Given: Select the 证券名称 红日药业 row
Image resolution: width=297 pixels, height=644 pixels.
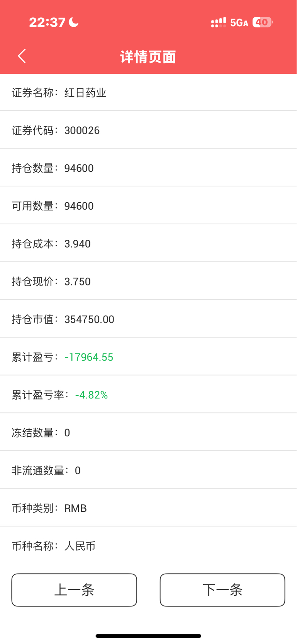Looking at the screenshot, I should tap(148, 92).
